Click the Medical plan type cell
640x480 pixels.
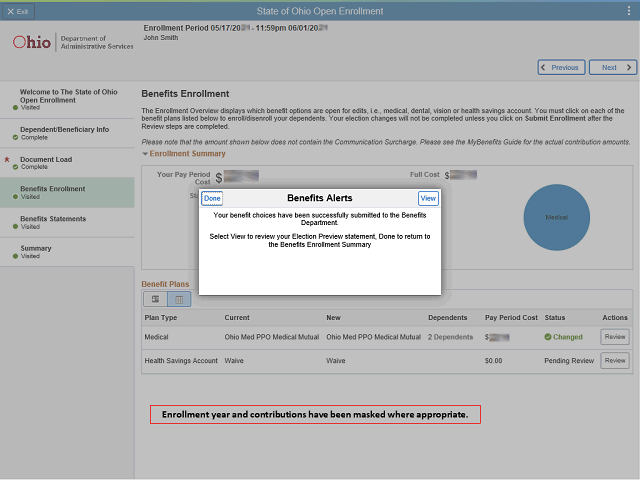tap(156, 337)
